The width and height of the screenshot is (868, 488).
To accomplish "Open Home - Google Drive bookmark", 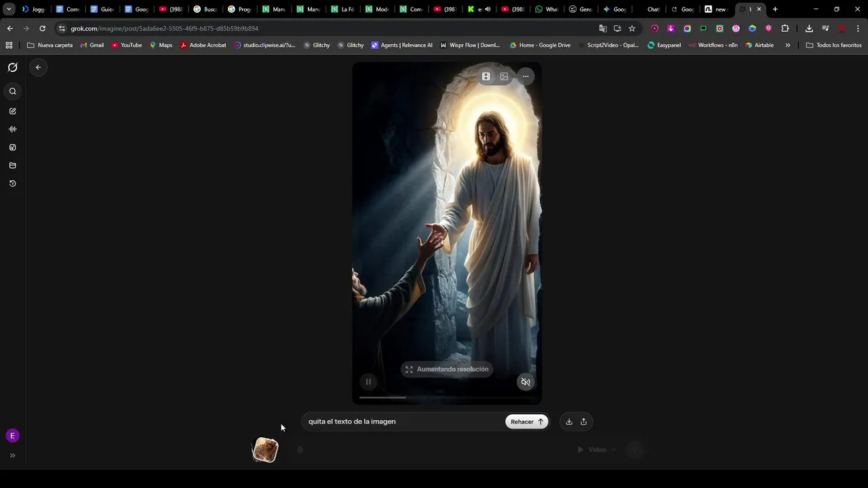I will 539,45.
